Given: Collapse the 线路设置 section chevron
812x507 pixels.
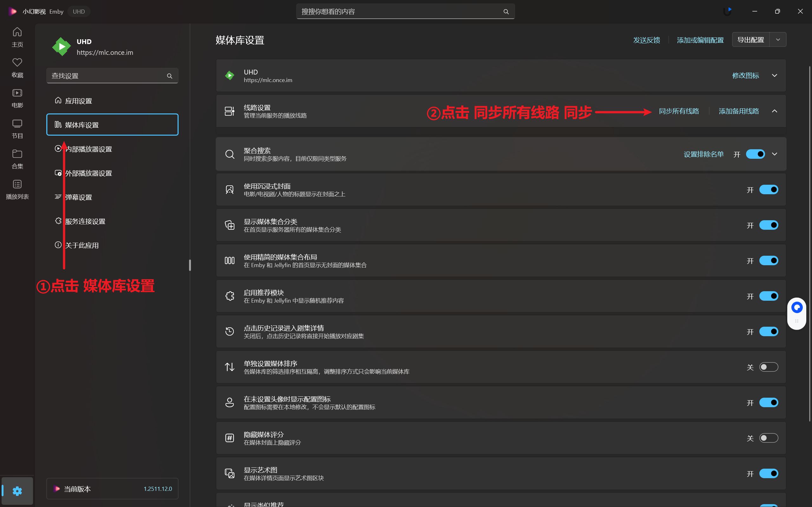Looking at the screenshot, I should [775, 111].
